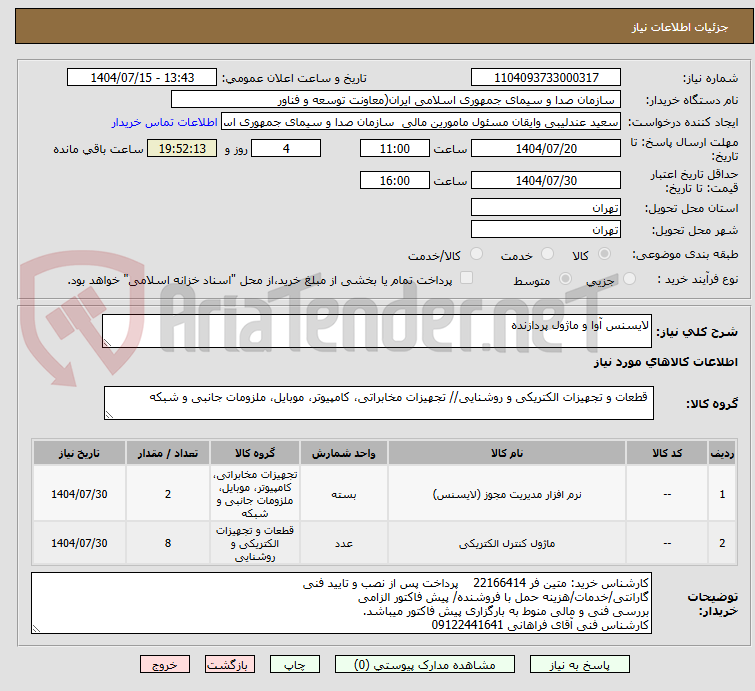The height and width of the screenshot is (691, 755).
Task: Toggle the 'اسناد خزانه اسلامی' payment checkbox
Action: [x=466, y=278]
